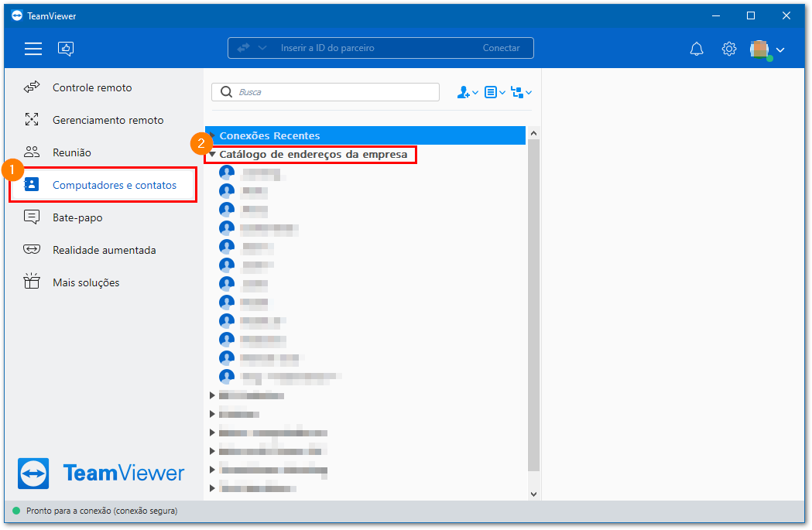Open Mais soluções section

(104, 282)
